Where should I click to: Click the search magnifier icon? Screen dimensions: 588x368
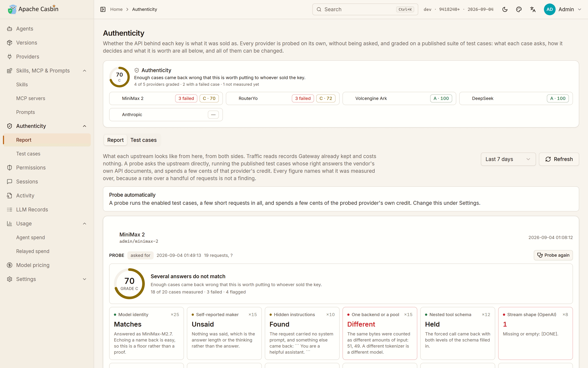pos(319,9)
